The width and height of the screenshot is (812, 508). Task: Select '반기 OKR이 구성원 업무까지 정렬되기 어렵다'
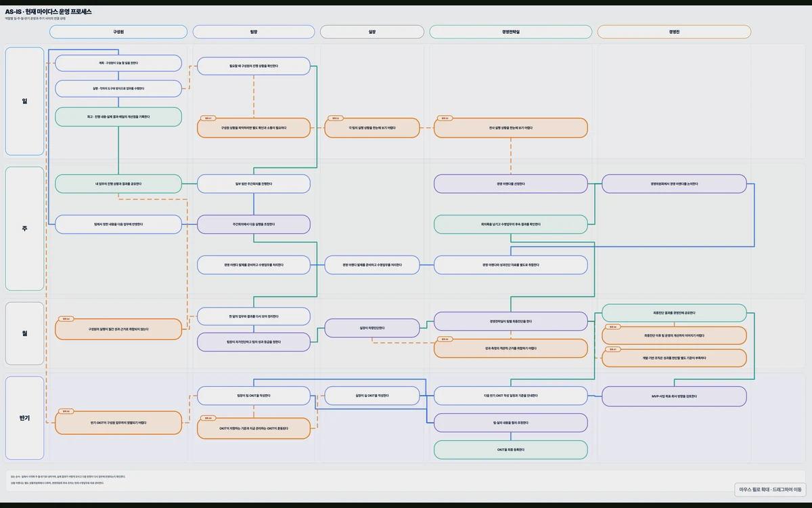coord(118,423)
